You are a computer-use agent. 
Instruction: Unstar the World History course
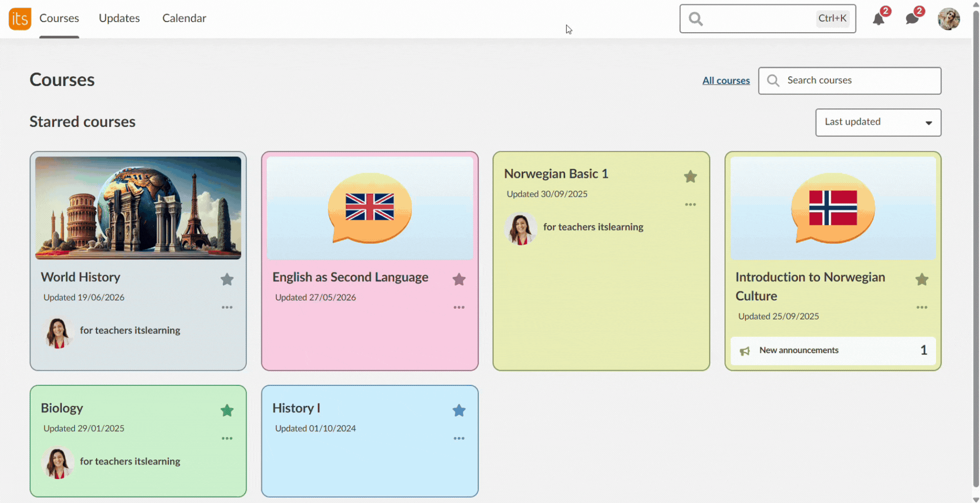click(x=227, y=279)
